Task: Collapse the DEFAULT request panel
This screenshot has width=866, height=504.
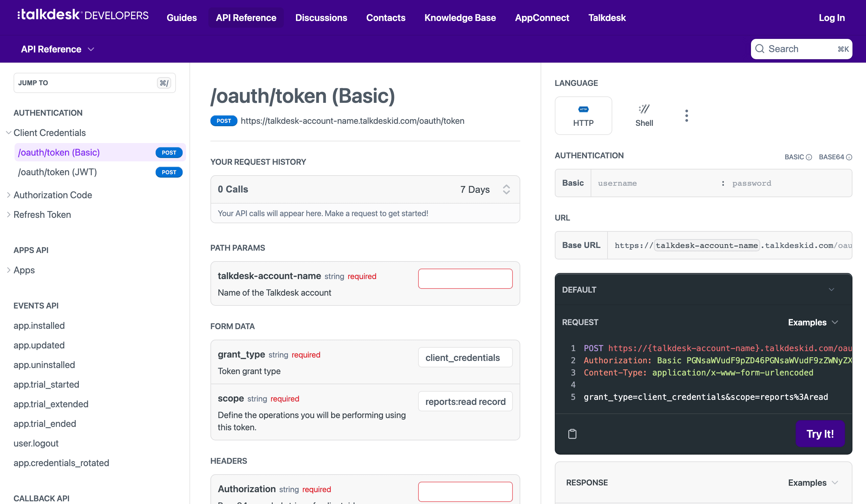Action: [x=831, y=290]
